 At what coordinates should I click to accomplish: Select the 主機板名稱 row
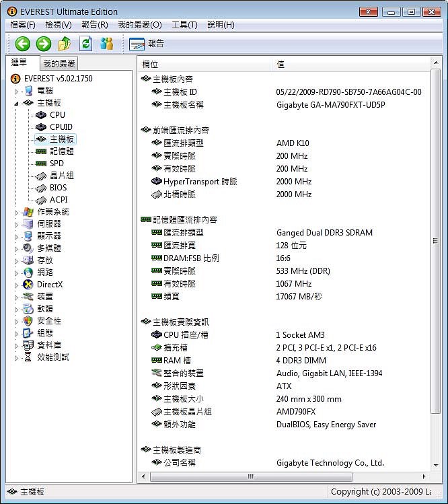click(285, 105)
